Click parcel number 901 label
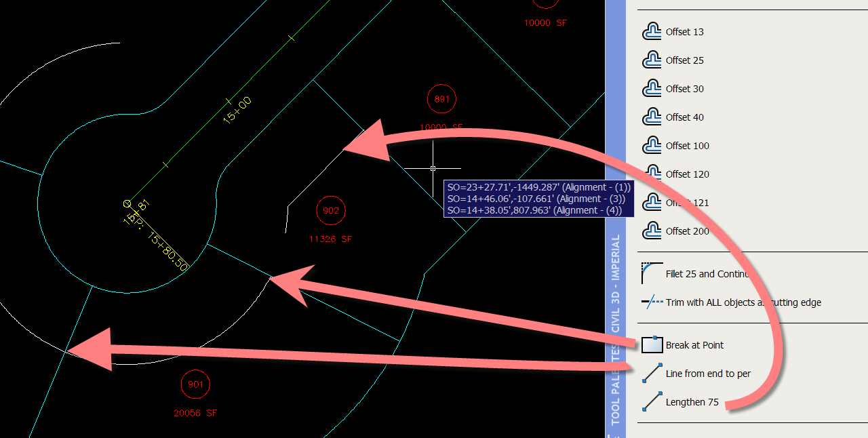Viewport: 868px width, 438px height. pyautogui.click(x=195, y=385)
